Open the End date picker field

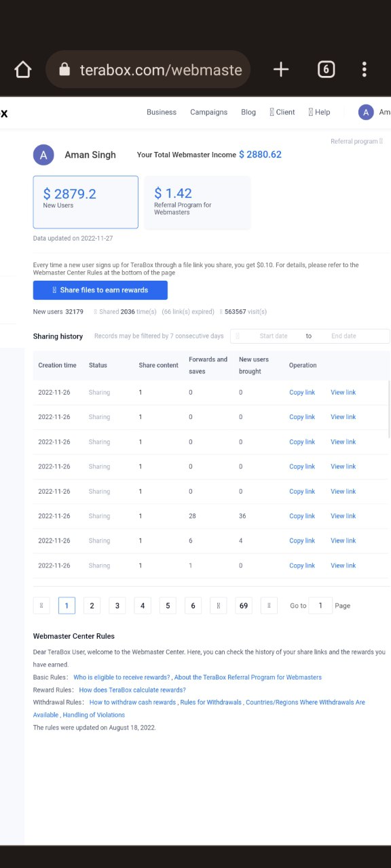point(343,336)
